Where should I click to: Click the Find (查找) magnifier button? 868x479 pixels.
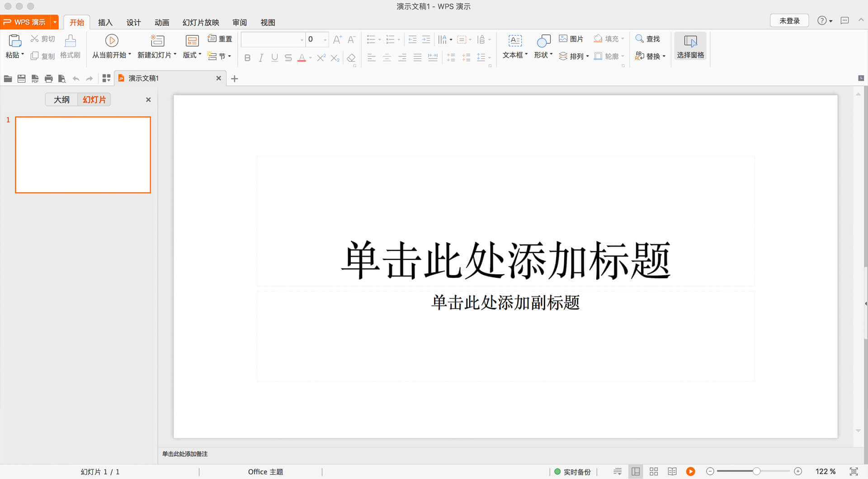(647, 39)
